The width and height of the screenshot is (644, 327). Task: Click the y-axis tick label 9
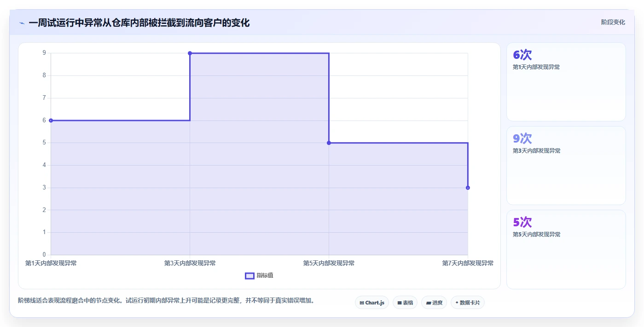[44, 53]
